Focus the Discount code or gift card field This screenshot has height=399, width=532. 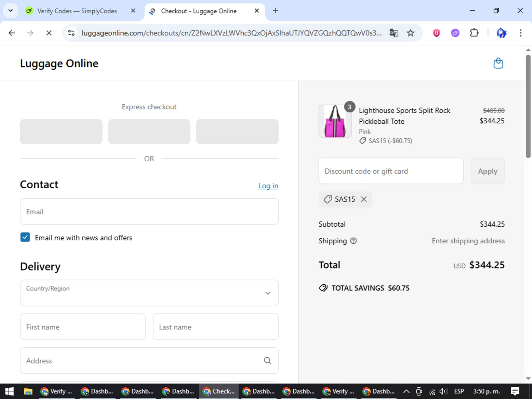coord(391,171)
